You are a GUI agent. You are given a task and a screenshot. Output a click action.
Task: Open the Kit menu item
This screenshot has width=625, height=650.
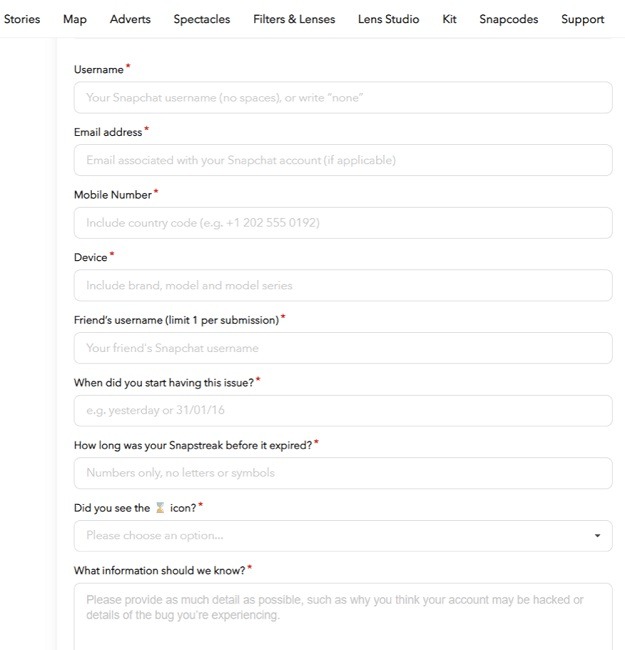pos(449,19)
